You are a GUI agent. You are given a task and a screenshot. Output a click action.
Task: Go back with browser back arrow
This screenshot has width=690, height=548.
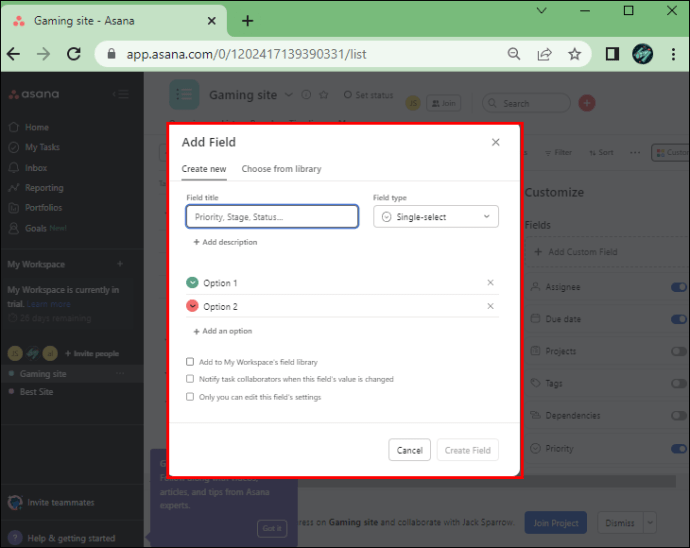14,54
